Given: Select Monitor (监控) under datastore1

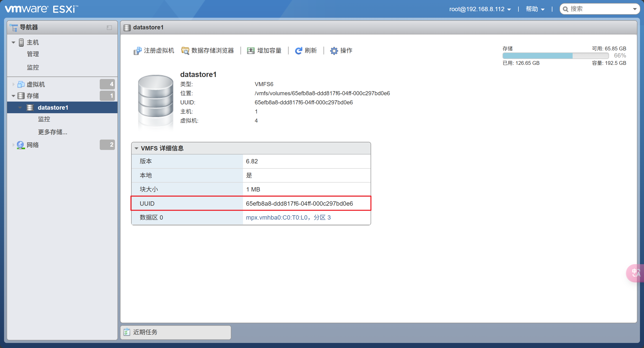Looking at the screenshot, I should pos(44,119).
